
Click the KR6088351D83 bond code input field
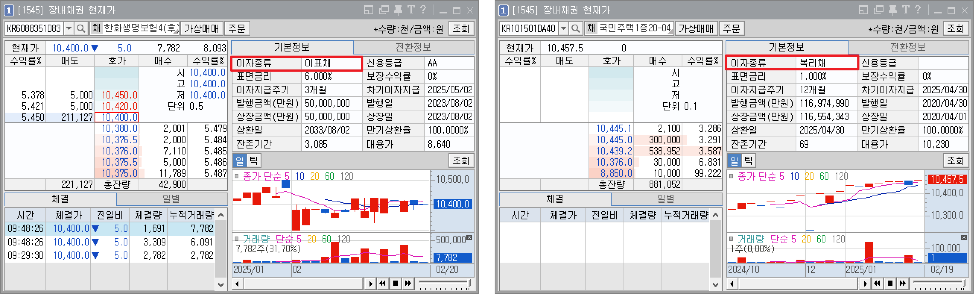click(x=34, y=29)
